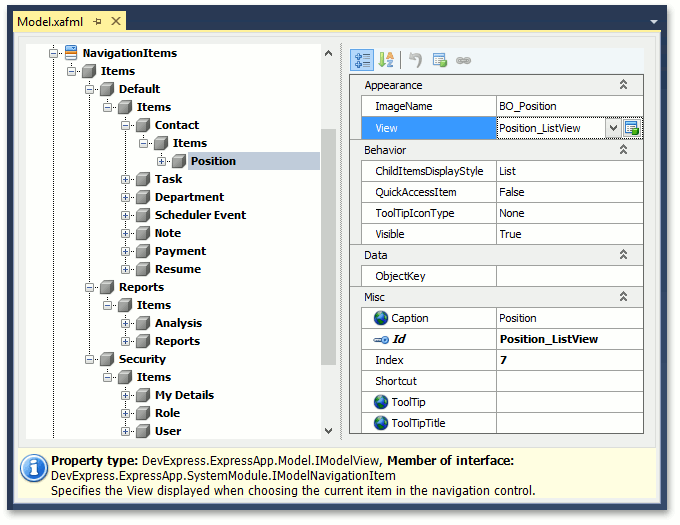Click the pin icon on the Model.xafml tab
The image size is (680, 525).
click(98, 21)
